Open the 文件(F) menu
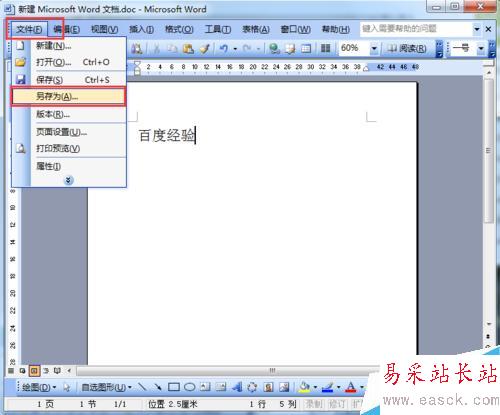Screen dimensions: 500x415 pyautogui.click(x=29, y=29)
